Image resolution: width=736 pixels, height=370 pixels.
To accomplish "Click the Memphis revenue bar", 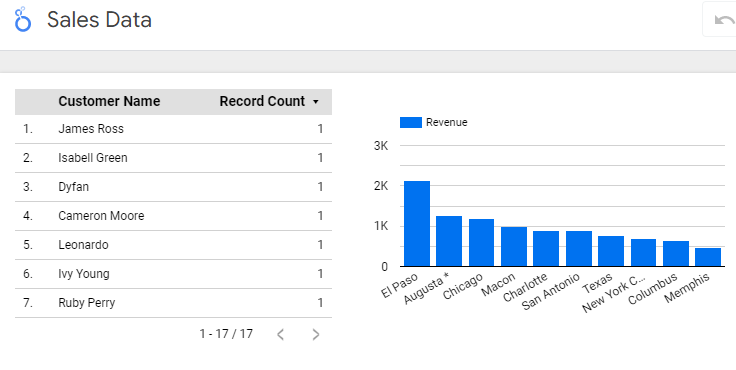I will (x=708, y=257).
